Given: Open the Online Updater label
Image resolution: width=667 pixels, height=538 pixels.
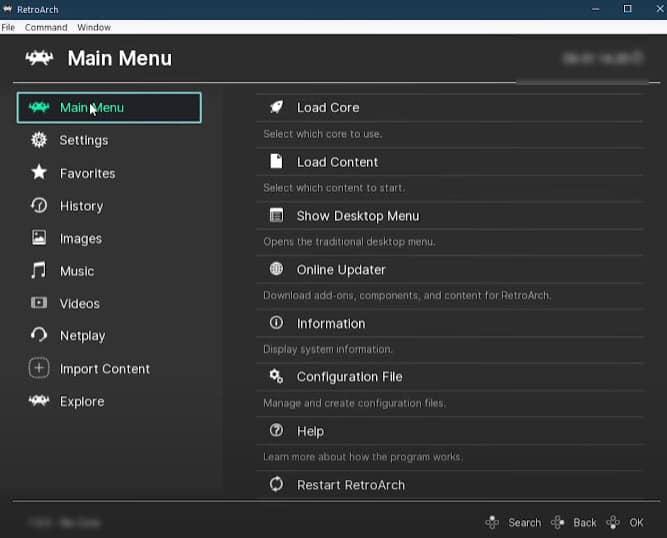Looking at the screenshot, I should pos(341,270).
